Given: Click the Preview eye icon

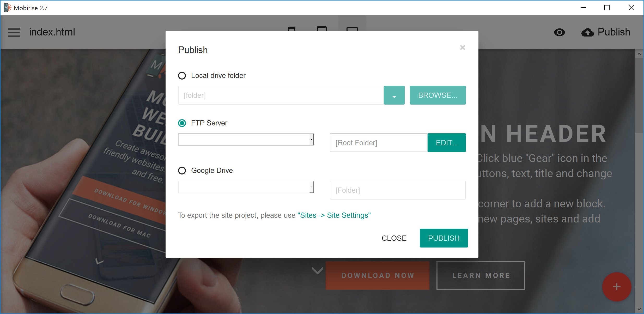Looking at the screenshot, I should click(559, 32).
